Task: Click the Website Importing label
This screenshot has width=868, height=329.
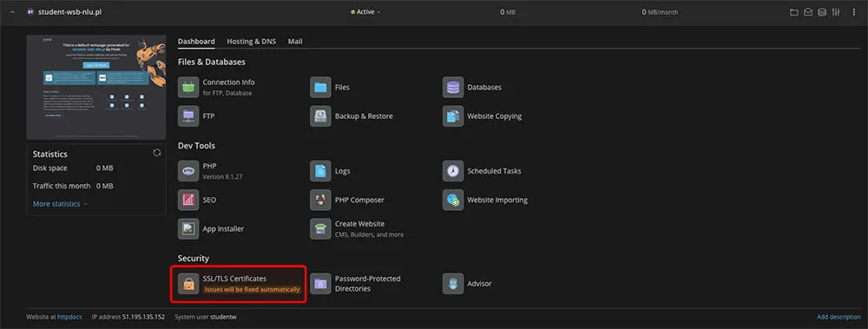Action: 497,200
